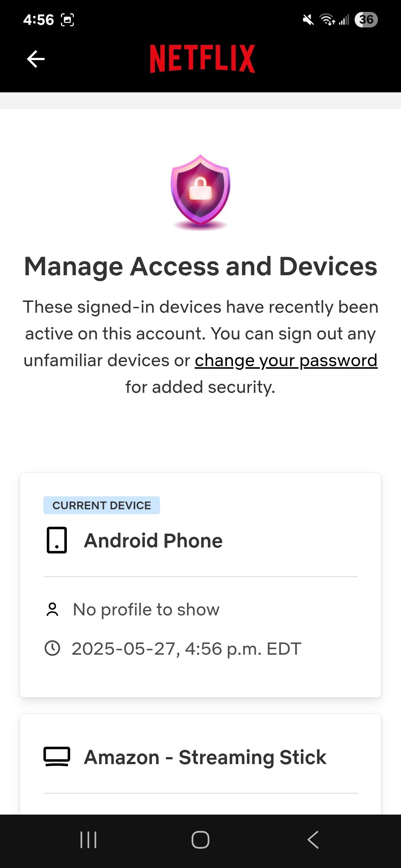
Task: Tap the Manage Access and Devices heading
Action: tap(200, 267)
